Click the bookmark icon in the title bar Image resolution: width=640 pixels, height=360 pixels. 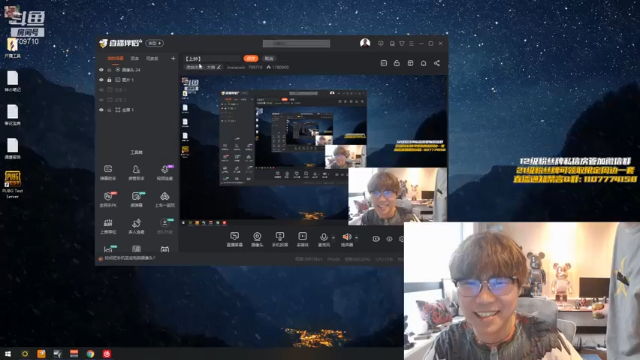(392, 43)
